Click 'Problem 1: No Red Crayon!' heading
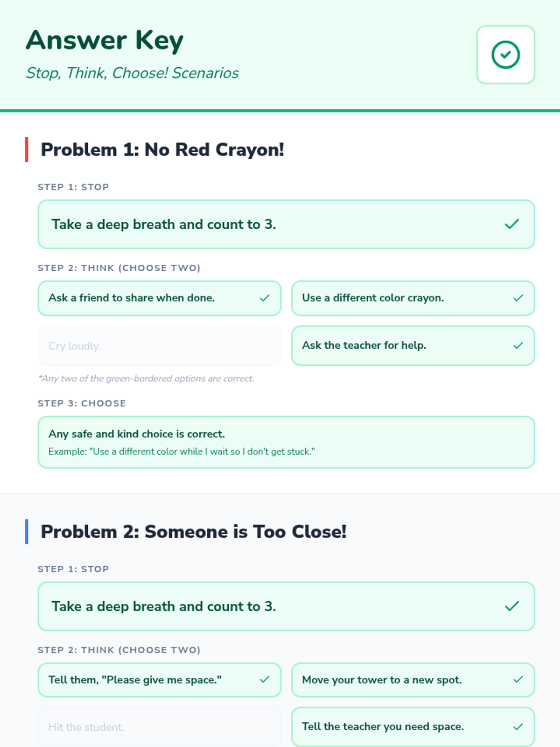Viewport: 560px width, 747px height. click(x=162, y=150)
